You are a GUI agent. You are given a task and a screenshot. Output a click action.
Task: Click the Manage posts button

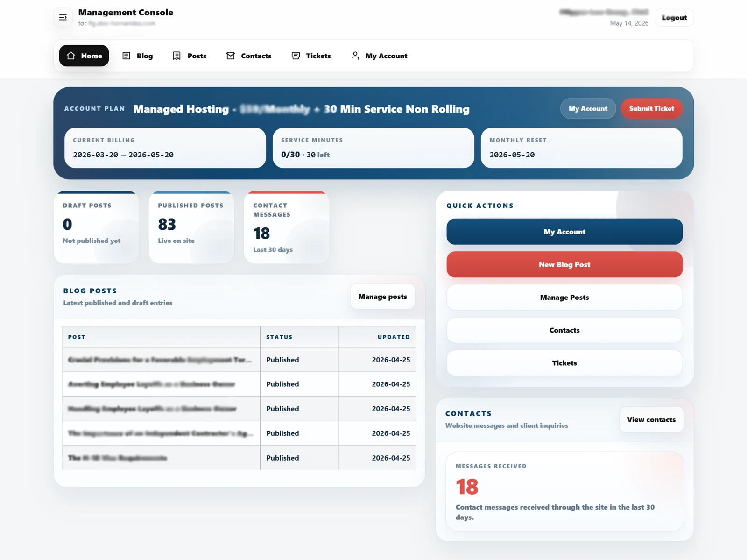tap(382, 297)
